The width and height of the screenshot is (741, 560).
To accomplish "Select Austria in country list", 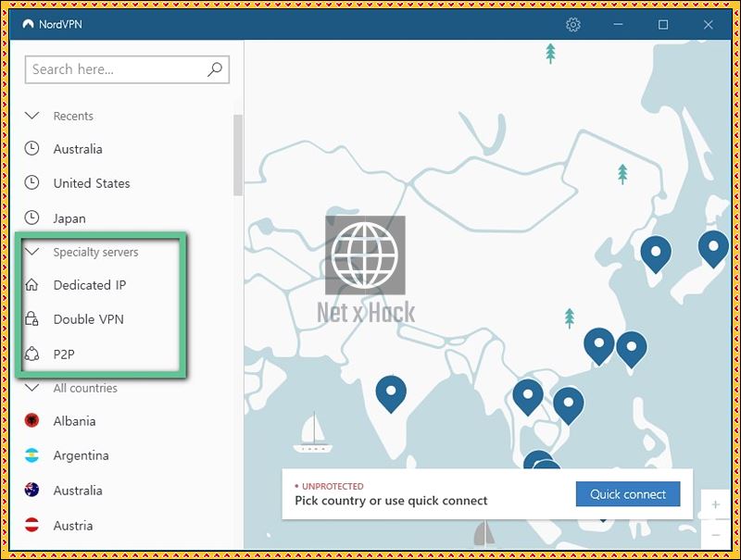I will [x=73, y=526].
